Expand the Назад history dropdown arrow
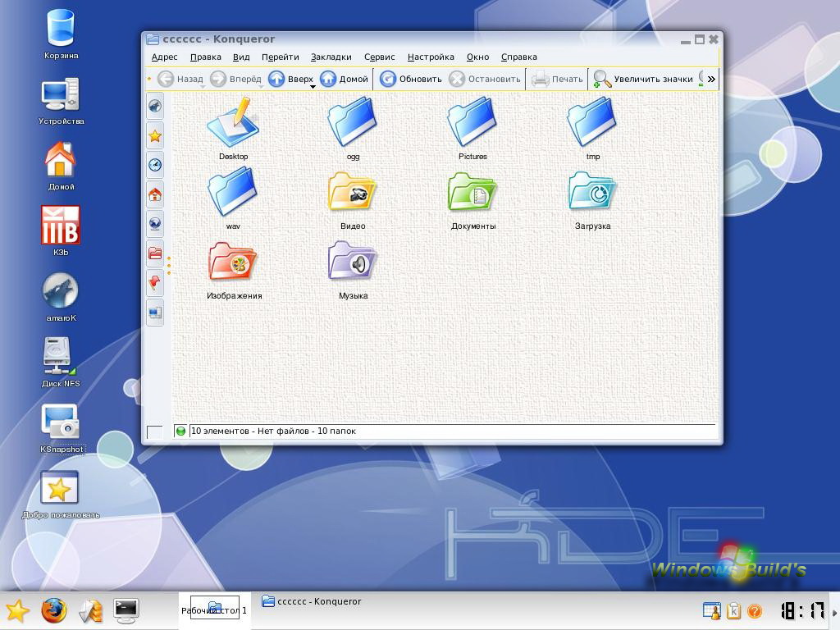This screenshot has width=840, height=630. point(202,86)
